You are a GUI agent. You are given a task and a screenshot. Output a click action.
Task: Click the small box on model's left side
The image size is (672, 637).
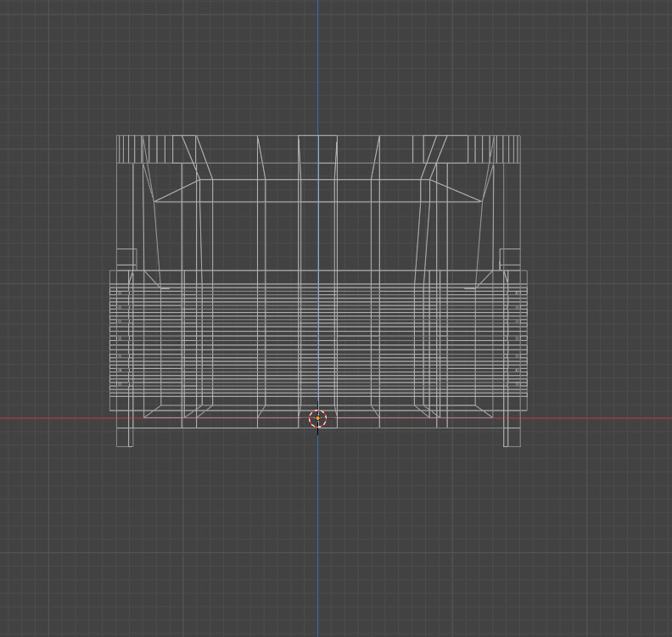[126, 257]
